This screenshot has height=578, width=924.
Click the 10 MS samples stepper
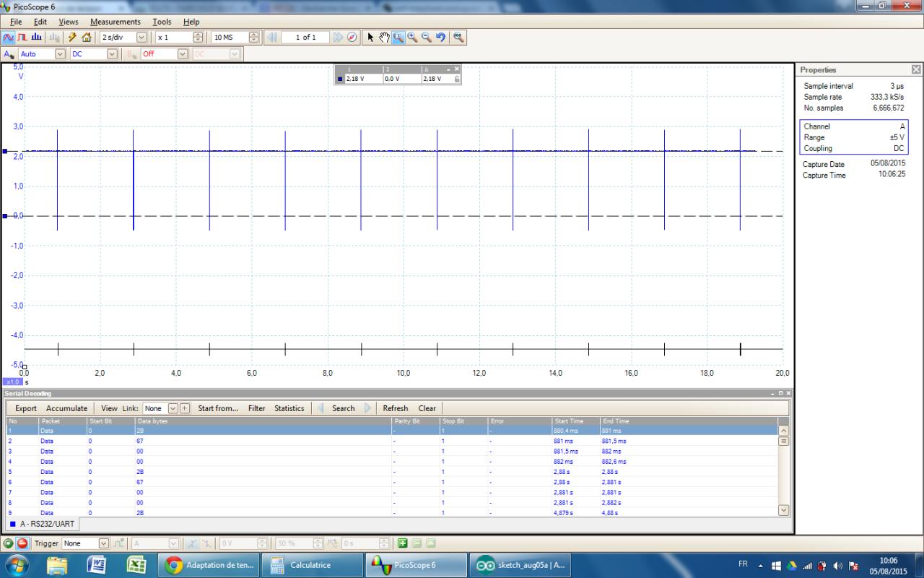tap(254, 37)
